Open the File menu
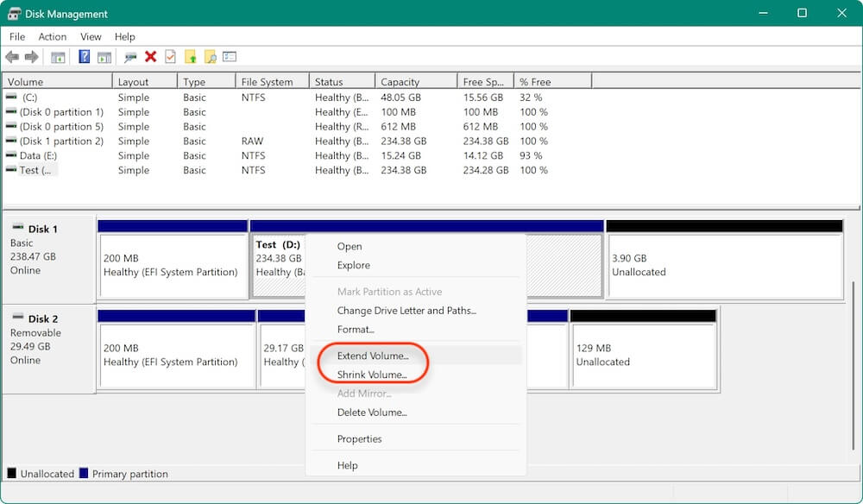863x504 pixels. (x=16, y=36)
